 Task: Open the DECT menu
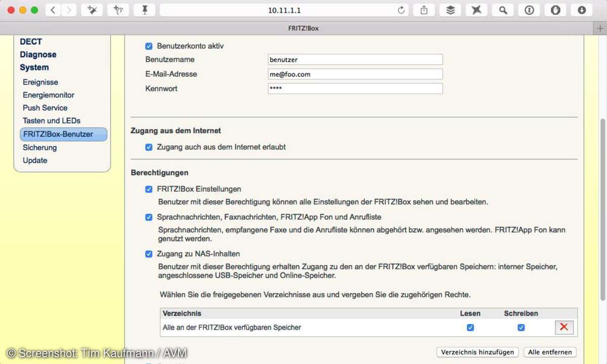coord(31,41)
